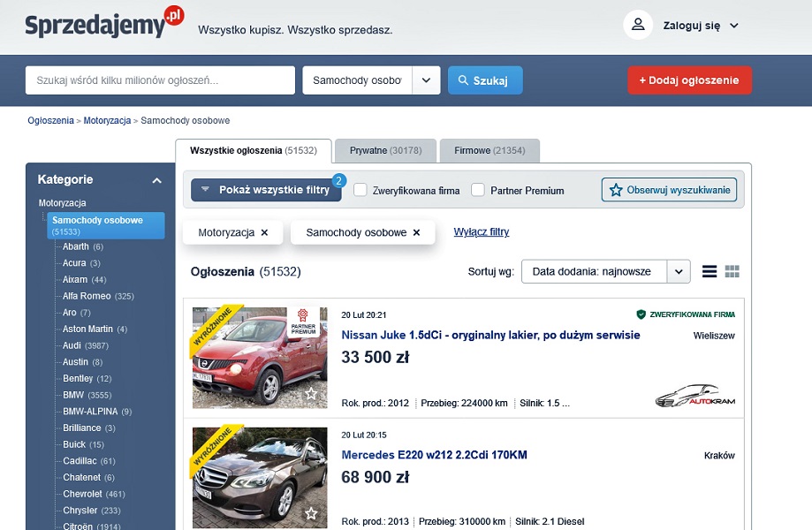Image resolution: width=812 pixels, height=530 pixels.
Task: Select Bentley in the brand list
Action: pos(87,378)
